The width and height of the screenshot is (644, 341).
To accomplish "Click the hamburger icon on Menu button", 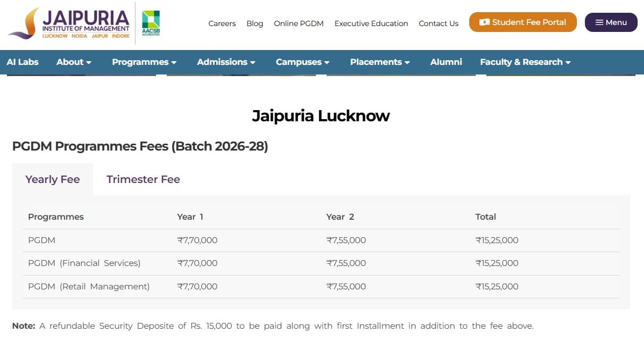I will click(599, 22).
